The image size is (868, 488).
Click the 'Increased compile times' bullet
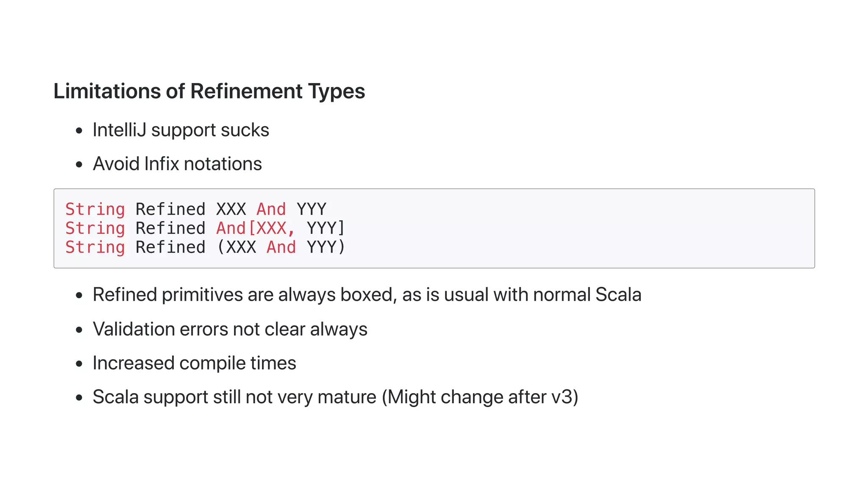[194, 363]
